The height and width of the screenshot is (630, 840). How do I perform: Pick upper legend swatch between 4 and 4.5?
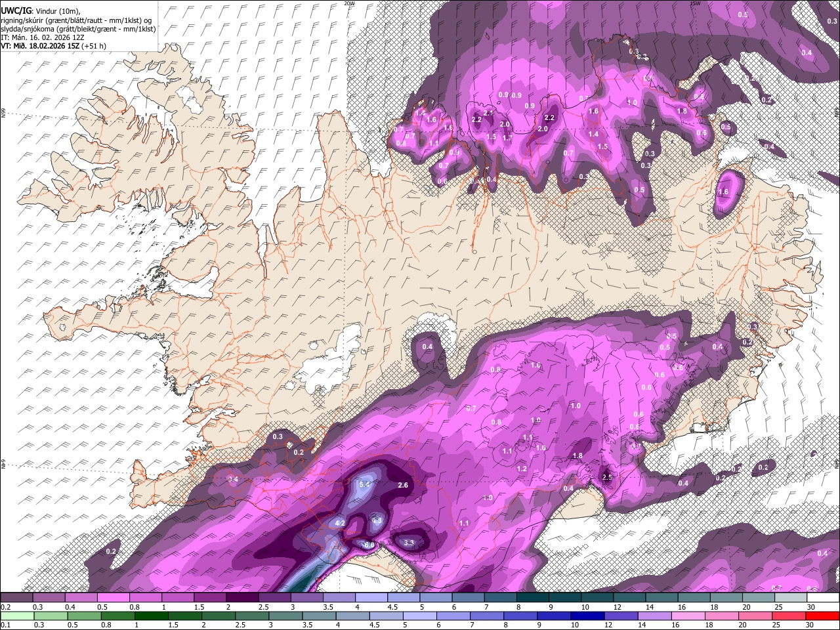[x=371, y=598]
